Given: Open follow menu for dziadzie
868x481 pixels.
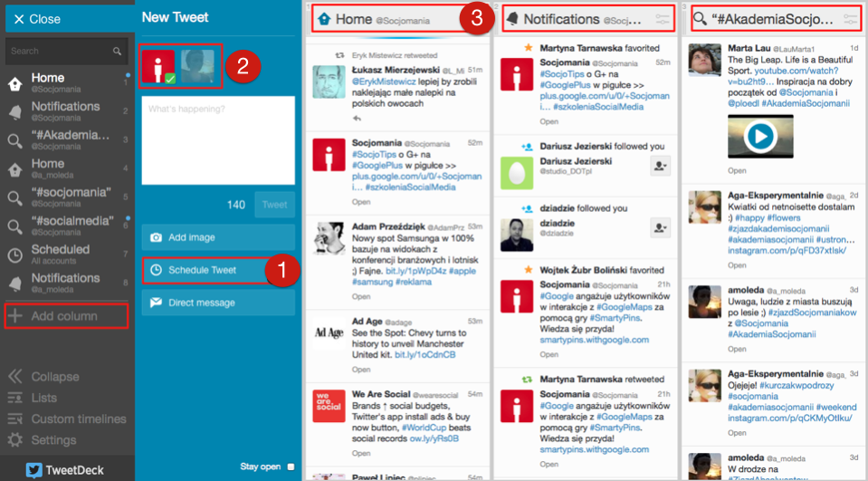Looking at the screenshot, I should coord(660,227).
